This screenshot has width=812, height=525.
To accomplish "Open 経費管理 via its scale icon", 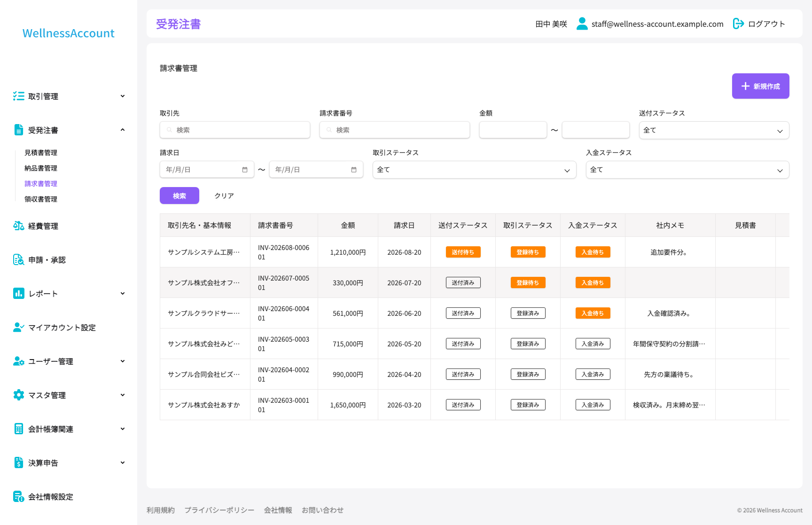I will pos(18,226).
